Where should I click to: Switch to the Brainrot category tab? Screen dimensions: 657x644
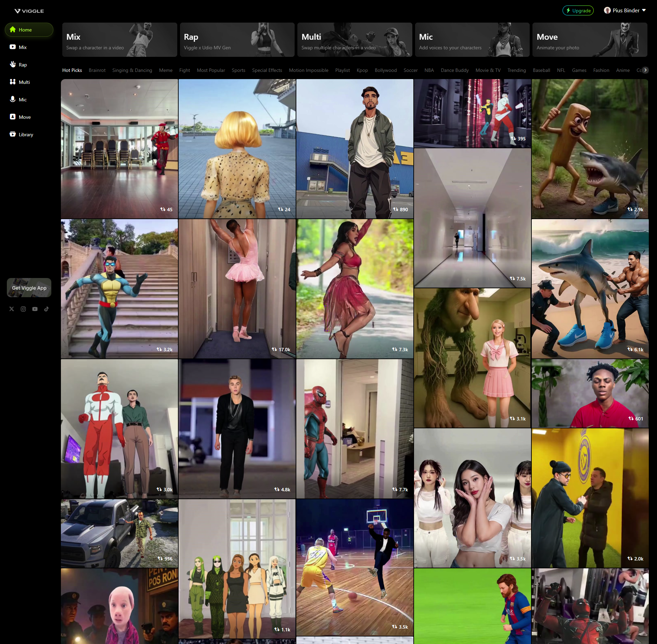point(97,70)
